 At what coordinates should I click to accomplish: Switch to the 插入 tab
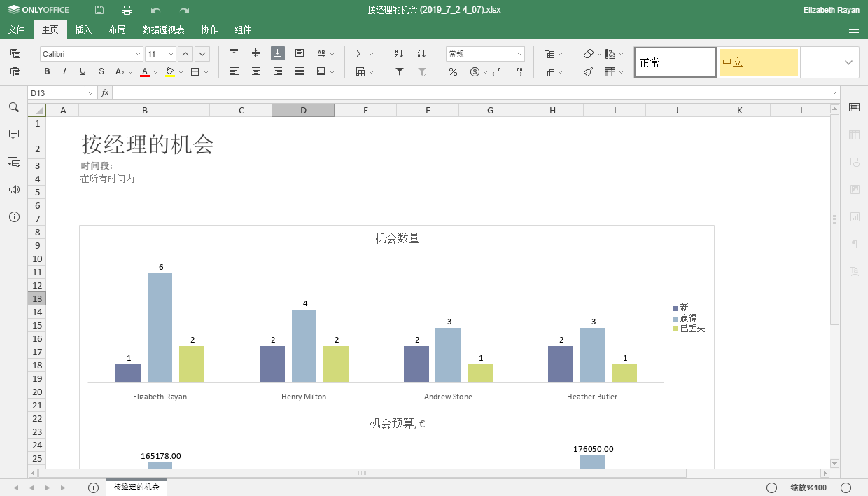83,29
